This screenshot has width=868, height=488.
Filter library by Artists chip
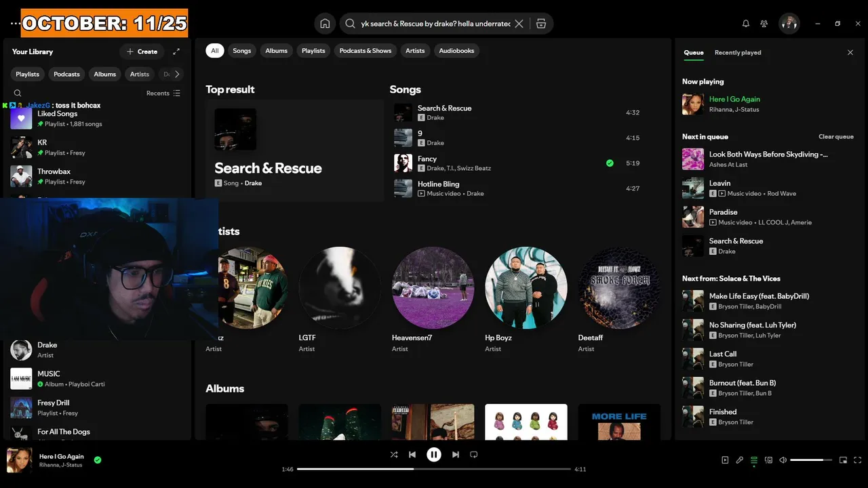coord(140,75)
